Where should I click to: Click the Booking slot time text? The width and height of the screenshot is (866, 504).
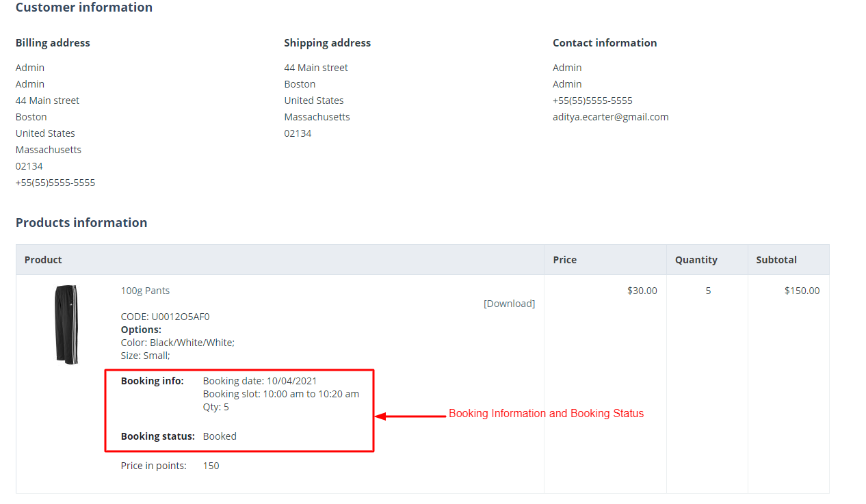click(281, 394)
